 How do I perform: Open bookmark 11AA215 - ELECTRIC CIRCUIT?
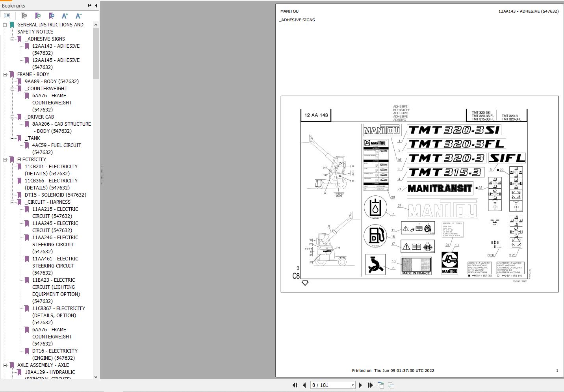click(x=55, y=213)
